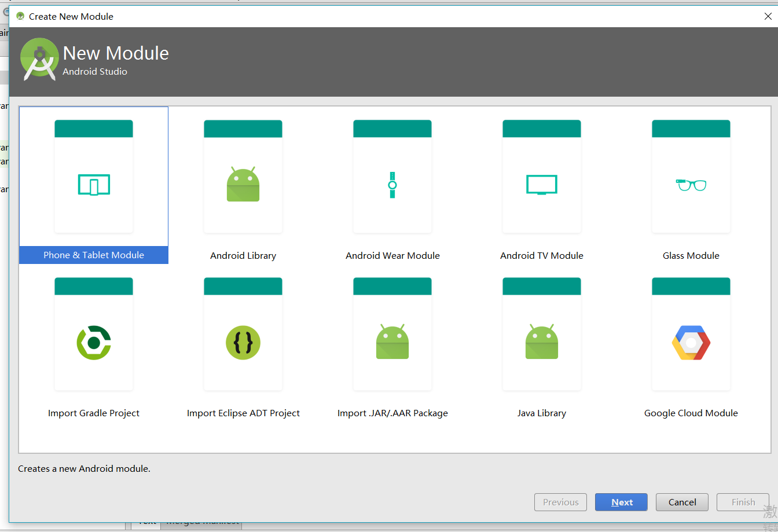Viewport: 778px width, 532px height.
Task: Choose the Android Library robot icon
Action: pos(243,184)
